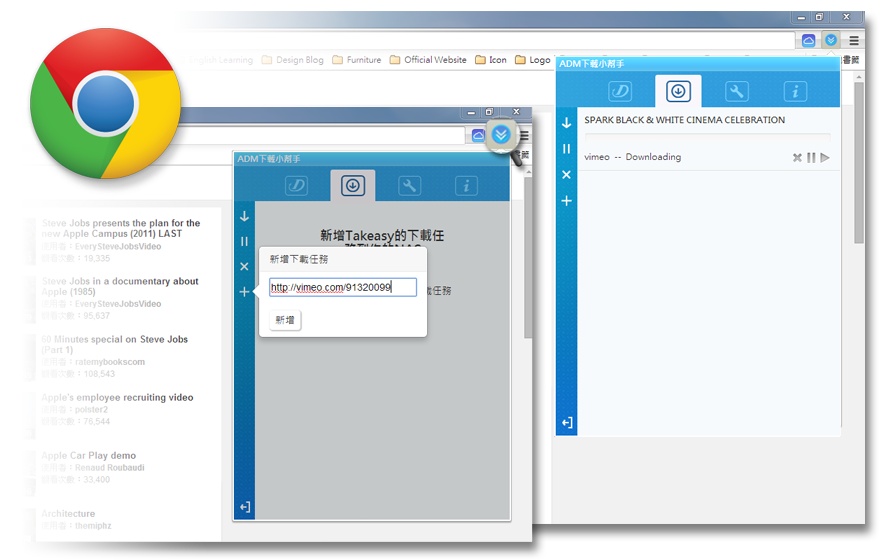The width and height of the screenshot is (880, 560).
Task: Click cloud extension icon in right browser toolbar
Action: click(x=808, y=40)
